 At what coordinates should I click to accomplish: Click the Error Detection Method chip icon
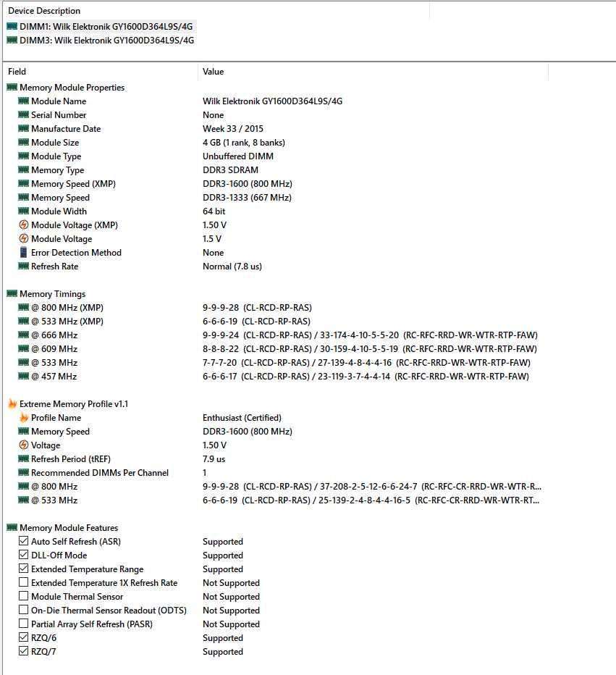[x=24, y=252]
